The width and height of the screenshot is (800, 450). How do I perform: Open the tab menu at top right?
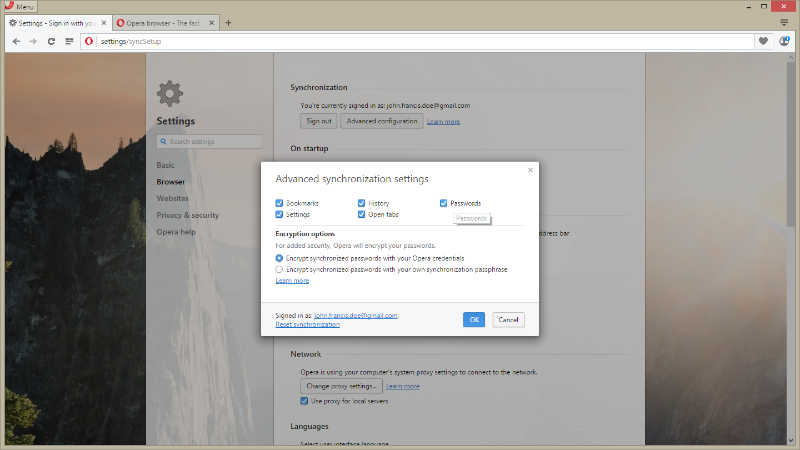pos(784,22)
